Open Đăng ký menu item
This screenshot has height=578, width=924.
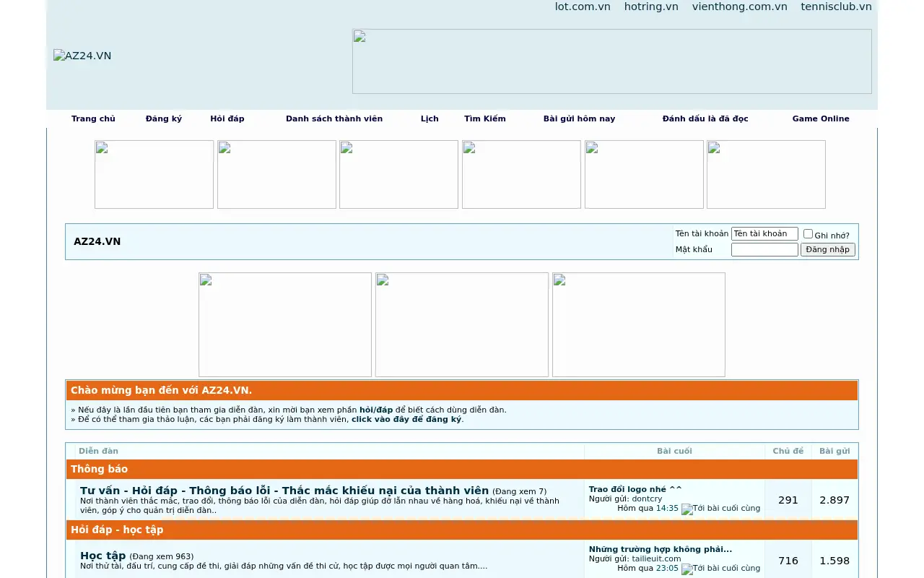click(164, 118)
